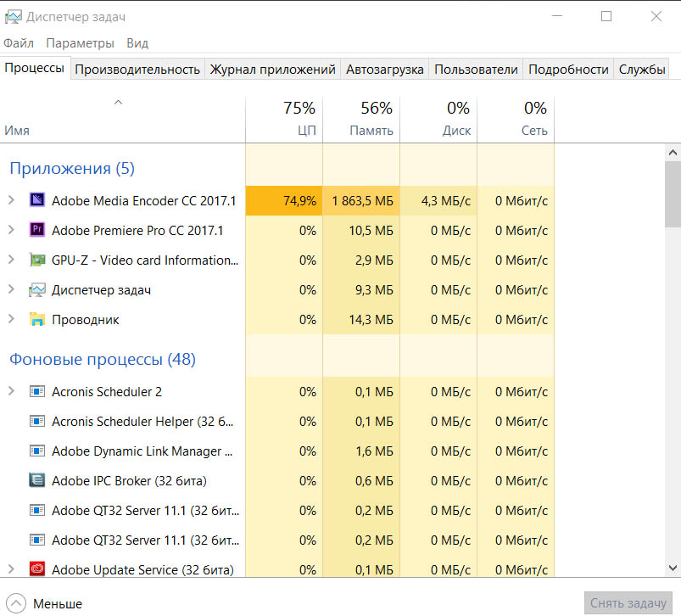Click the circled arrow icon beside Меньше
The height and width of the screenshot is (616, 681).
16,603
